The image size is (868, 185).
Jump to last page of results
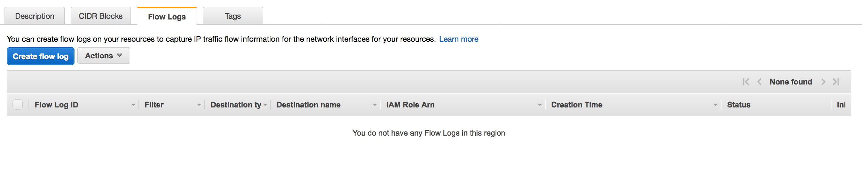pos(836,82)
